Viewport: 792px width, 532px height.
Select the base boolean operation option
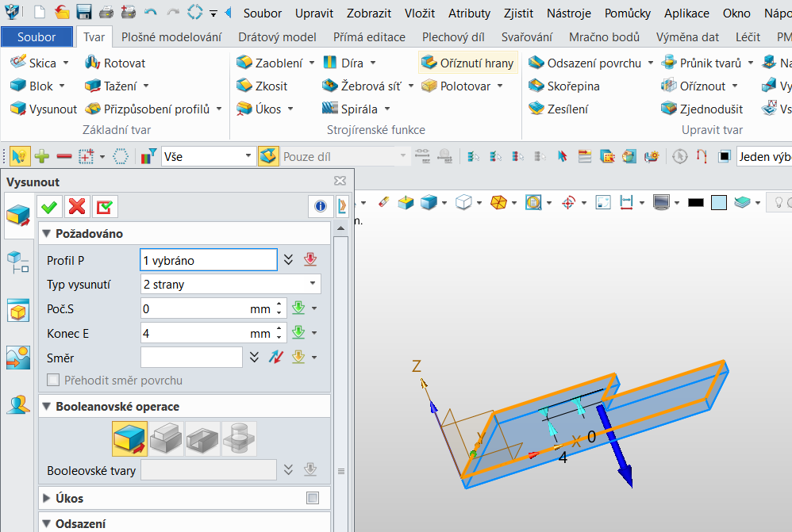pyautogui.click(x=129, y=438)
